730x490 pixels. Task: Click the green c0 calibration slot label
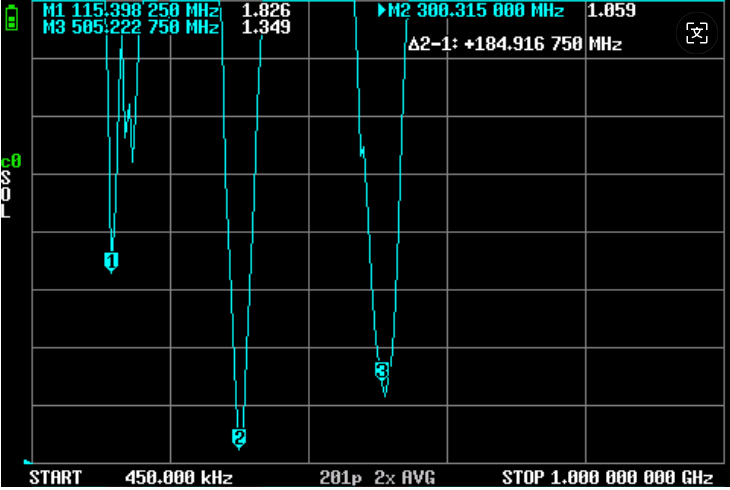click(10, 161)
